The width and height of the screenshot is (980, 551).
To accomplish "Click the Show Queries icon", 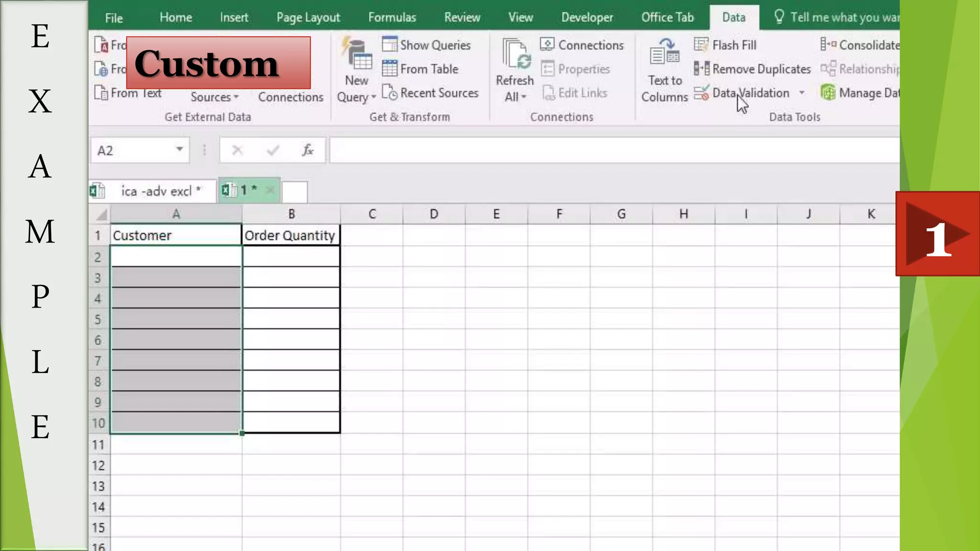I will (390, 45).
